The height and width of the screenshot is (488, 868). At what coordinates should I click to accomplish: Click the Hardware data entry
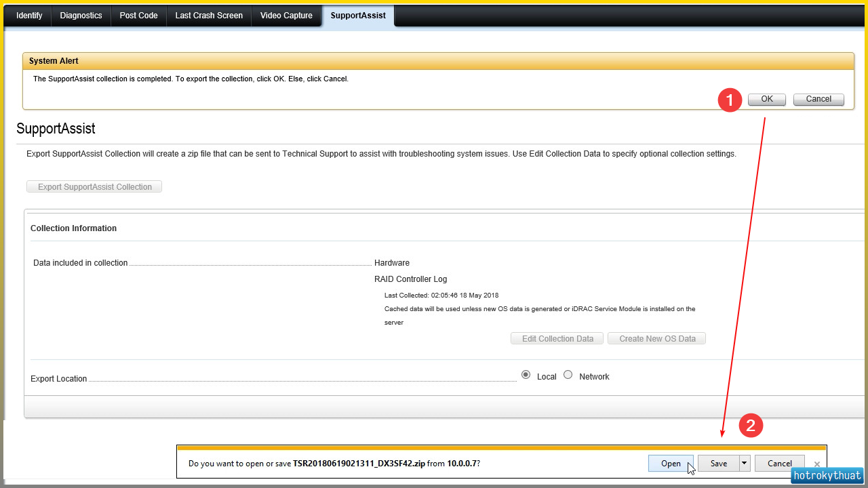coord(392,263)
